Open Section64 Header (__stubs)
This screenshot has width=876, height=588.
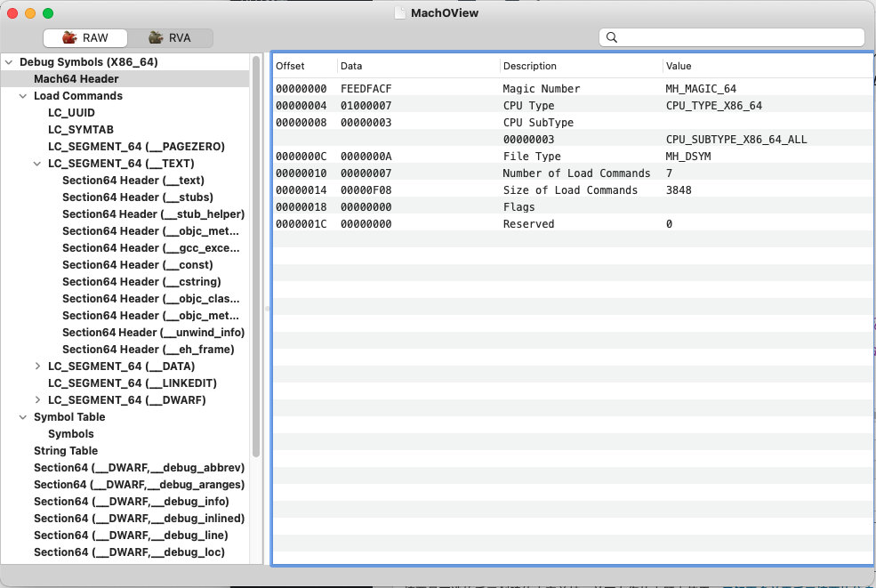click(138, 197)
